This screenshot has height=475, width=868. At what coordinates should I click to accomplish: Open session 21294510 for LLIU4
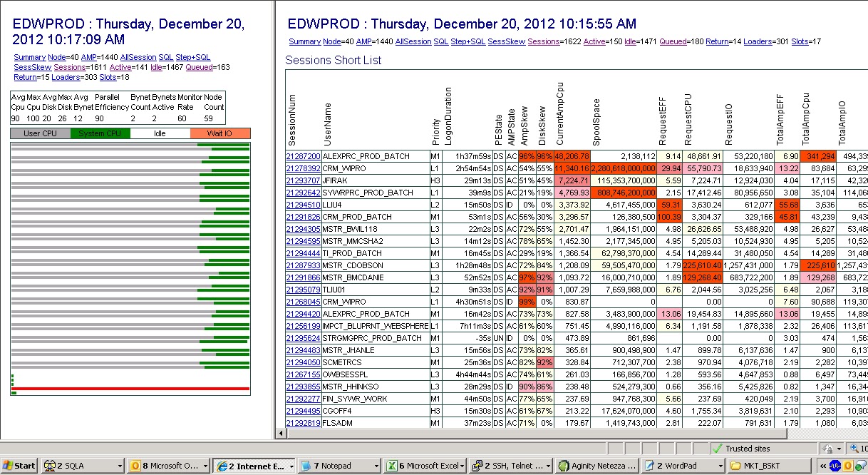303,204
